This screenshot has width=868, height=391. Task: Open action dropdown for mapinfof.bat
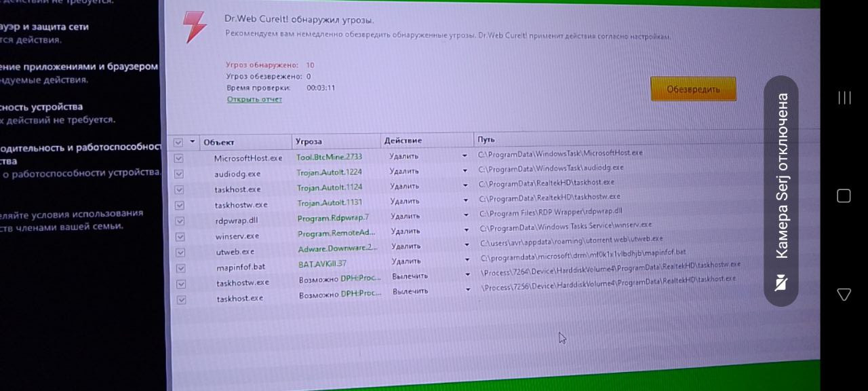(x=468, y=260)
